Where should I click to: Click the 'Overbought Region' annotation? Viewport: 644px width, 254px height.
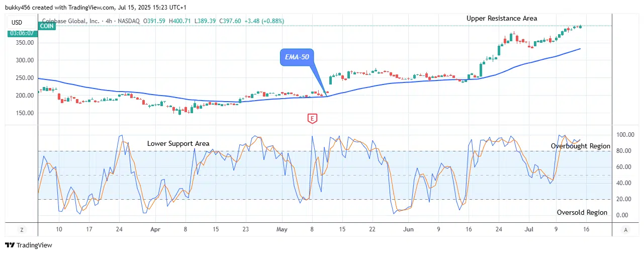tap(580, 146)
